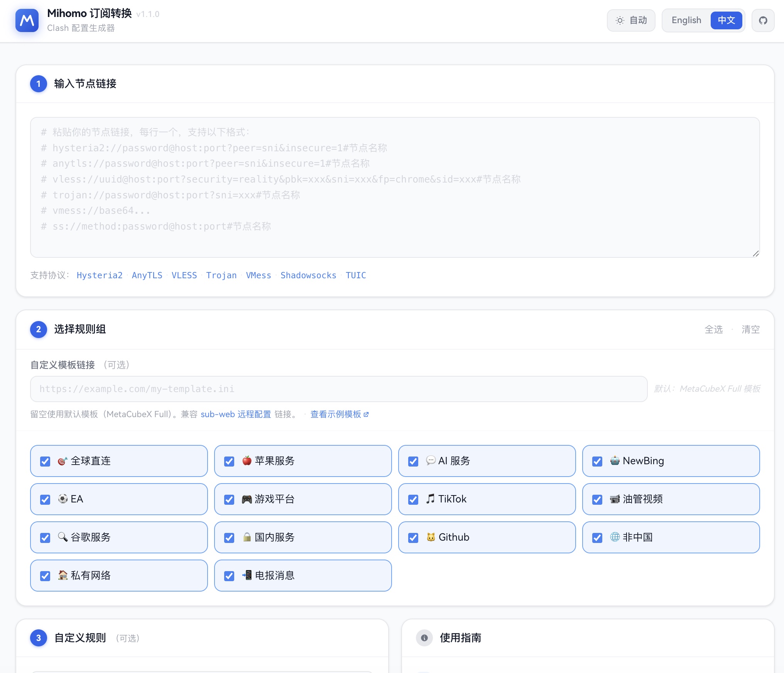
Task: Click the VLESS protocol label
Action: pos(184,275)
